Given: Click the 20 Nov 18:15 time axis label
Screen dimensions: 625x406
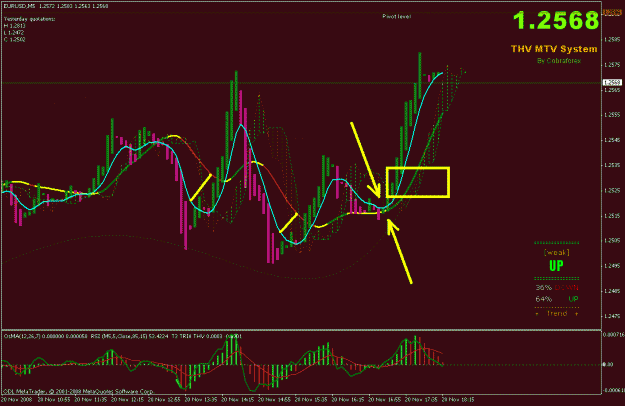Looking at the screenshot, I should point(458,399).
